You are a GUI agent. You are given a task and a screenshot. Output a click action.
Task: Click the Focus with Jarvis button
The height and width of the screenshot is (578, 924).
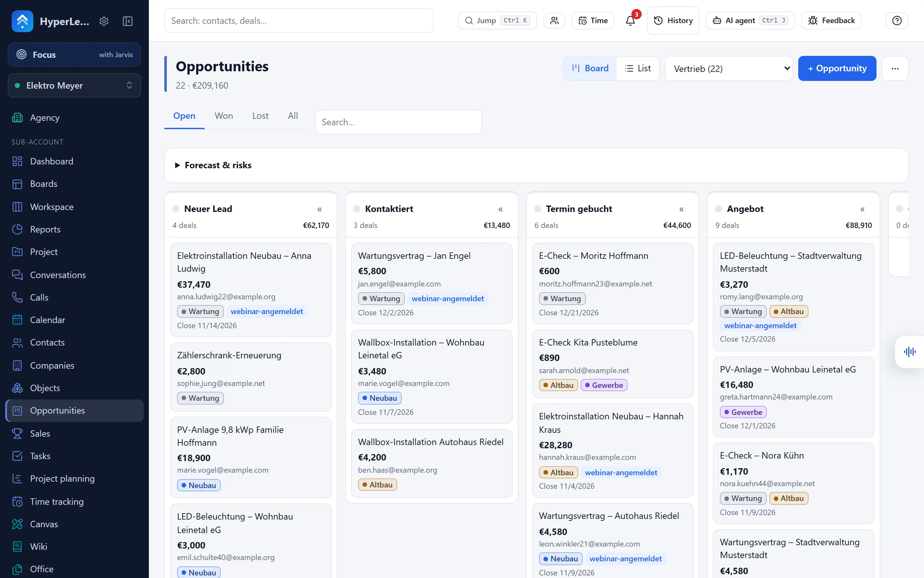pos(74,55)
